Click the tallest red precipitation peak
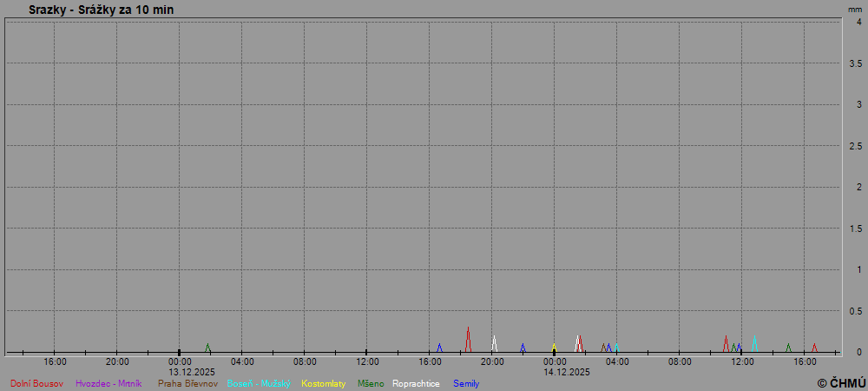868x391 pixels. point(468,330)
